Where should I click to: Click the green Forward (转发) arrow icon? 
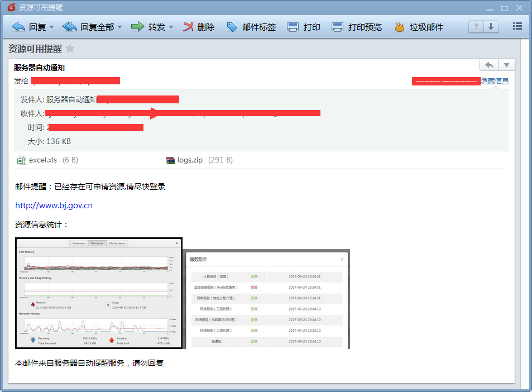[138, 27]
